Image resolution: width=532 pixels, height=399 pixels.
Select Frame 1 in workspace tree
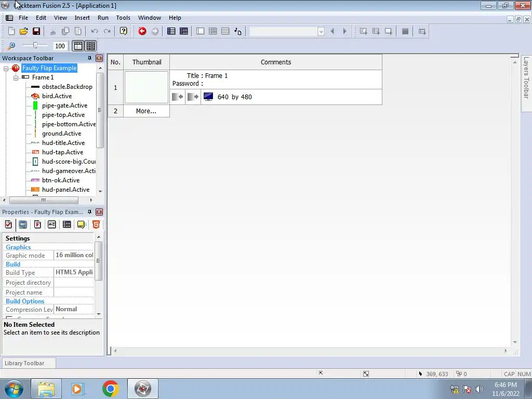tap(43, 77)
